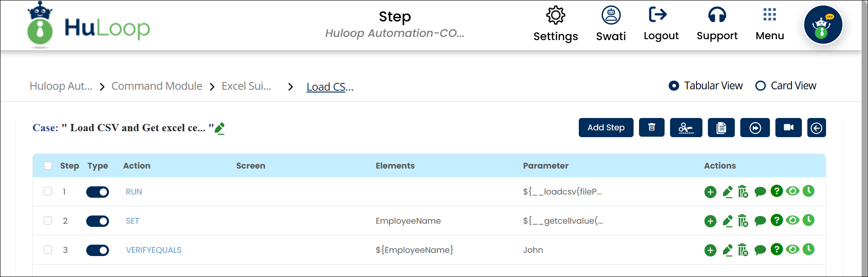
Task: Open the VERIFYEQUALS action link
Action: click(154, 250)
